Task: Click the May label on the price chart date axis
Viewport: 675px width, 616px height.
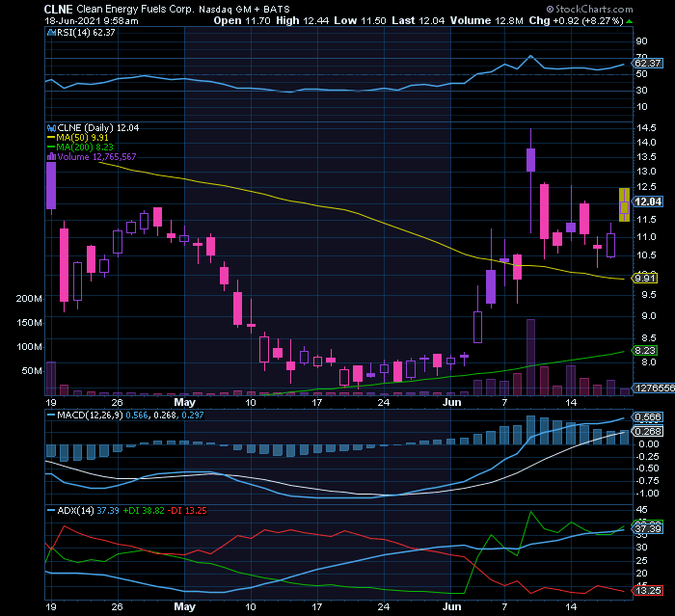Action: [185, 403]
